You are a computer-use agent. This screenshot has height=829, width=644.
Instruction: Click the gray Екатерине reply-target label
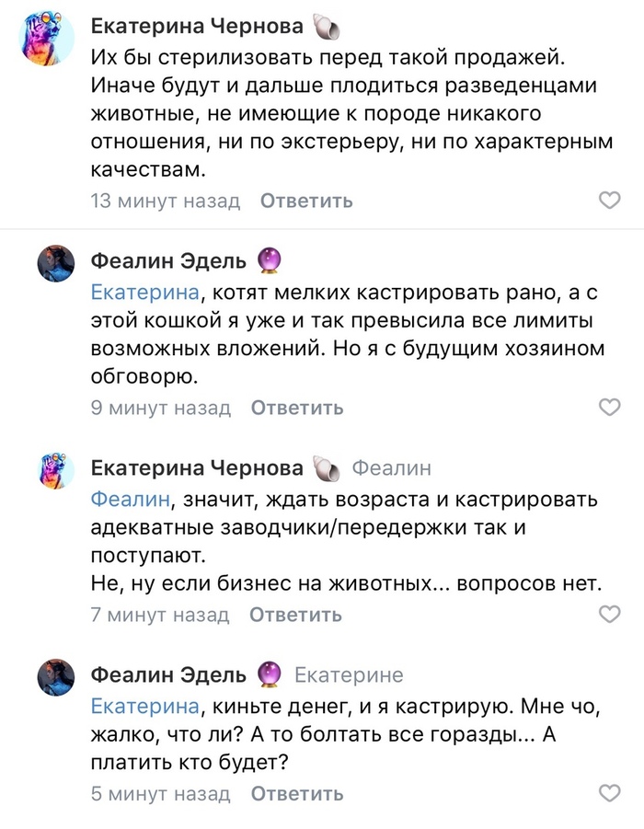click(349, 675)
